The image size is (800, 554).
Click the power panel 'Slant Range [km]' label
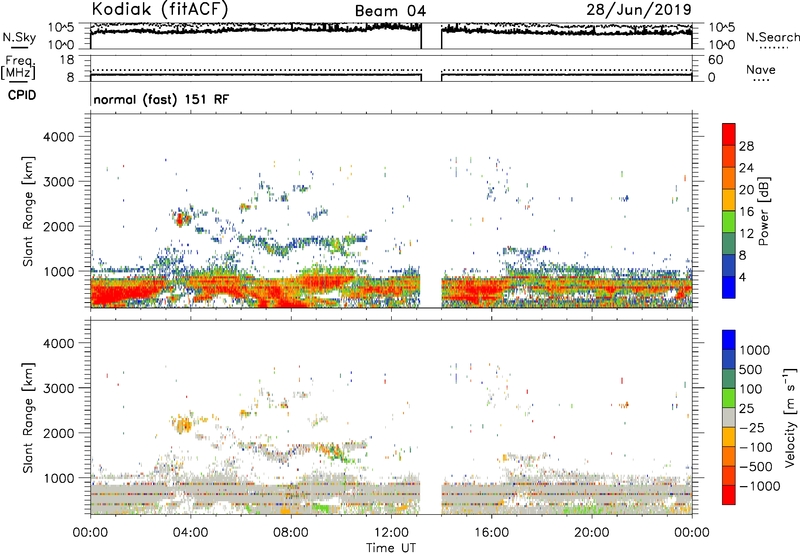pyautogui.click(x=28, y=211)
